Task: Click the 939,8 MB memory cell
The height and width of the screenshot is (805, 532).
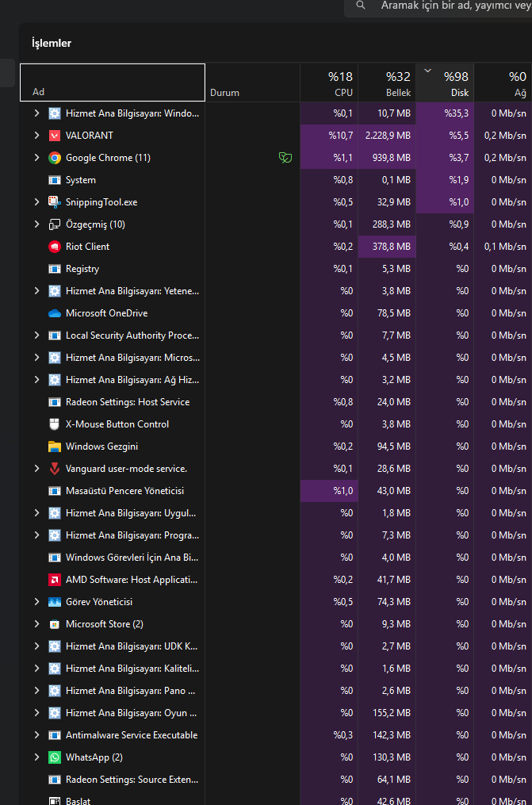Action: (x=387, y=158)
